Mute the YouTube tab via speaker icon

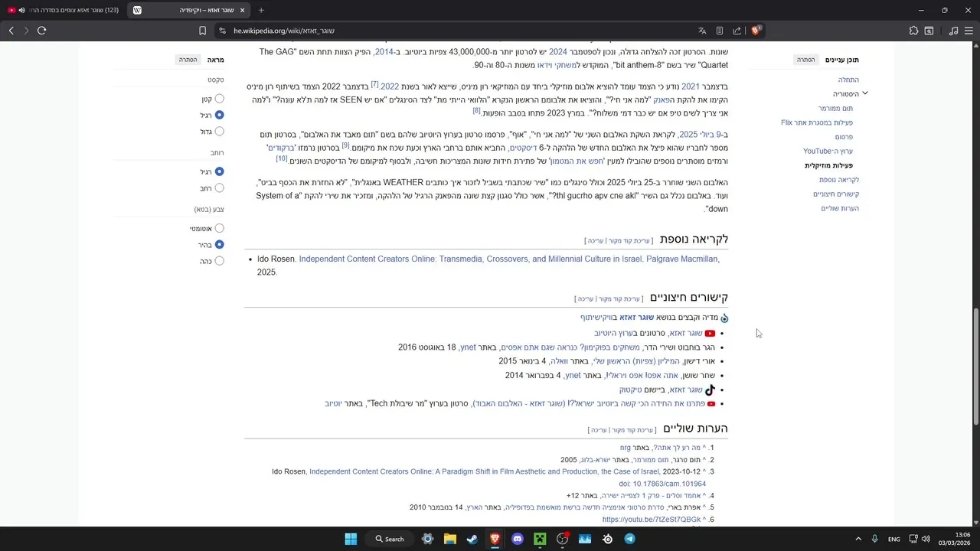21,10
